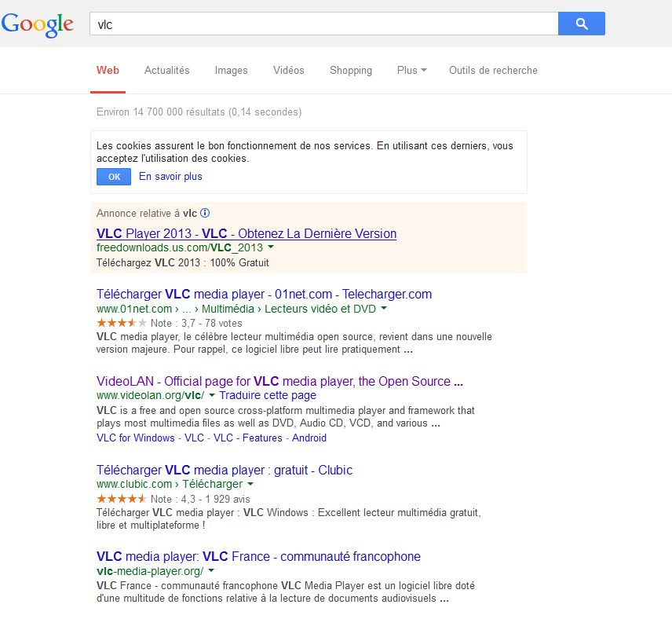Accept cookies with the OK button

pos(114,177)
